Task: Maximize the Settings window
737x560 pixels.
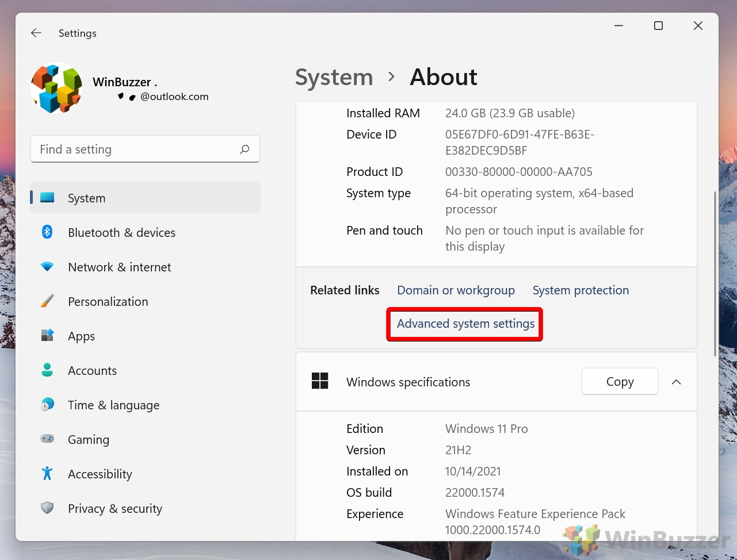Action: 659,26
